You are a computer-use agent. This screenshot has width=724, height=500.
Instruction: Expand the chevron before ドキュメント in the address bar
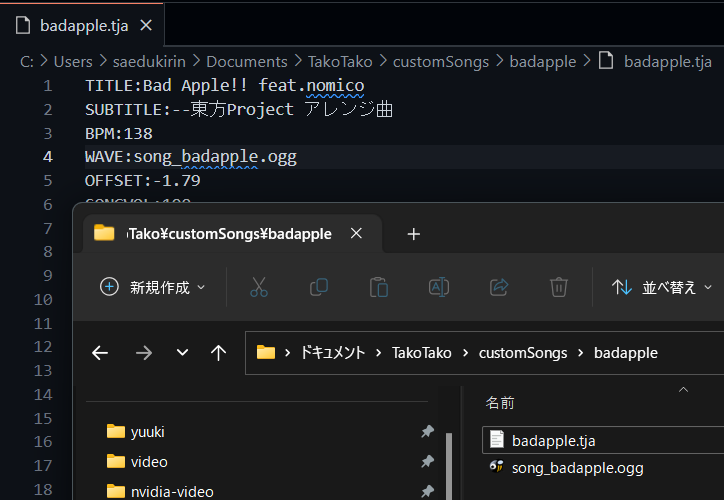coord(287,353)
